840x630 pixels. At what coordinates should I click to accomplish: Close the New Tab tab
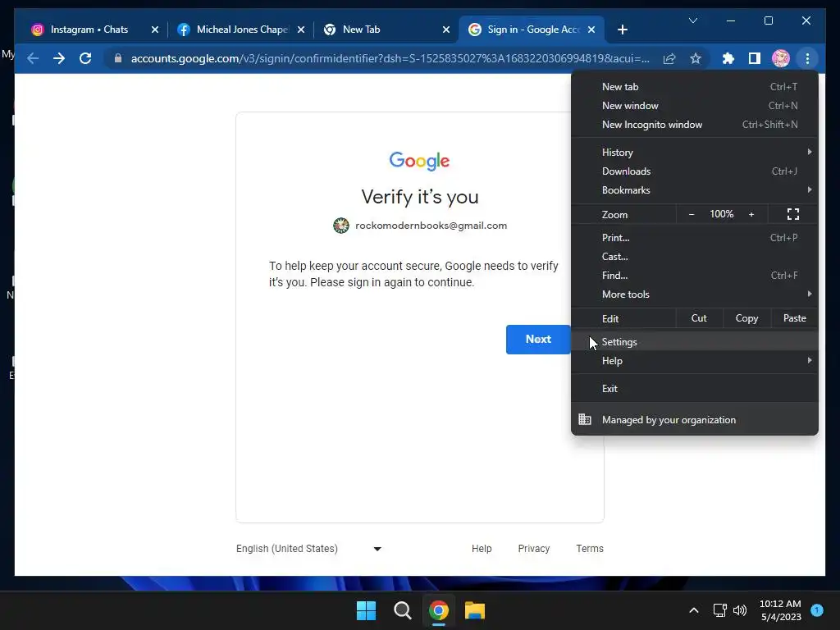pos(446,30)
